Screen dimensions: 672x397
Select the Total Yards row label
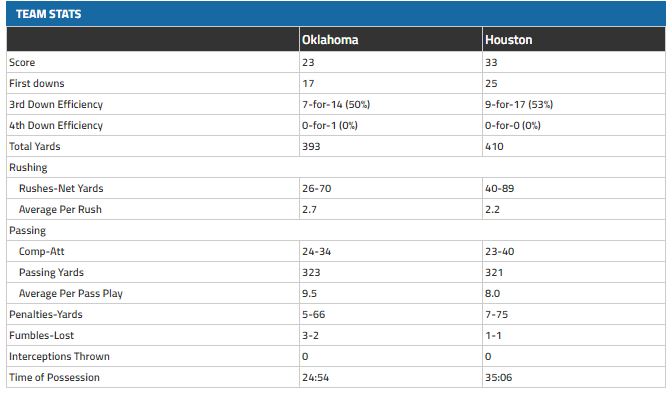point(35,147)
